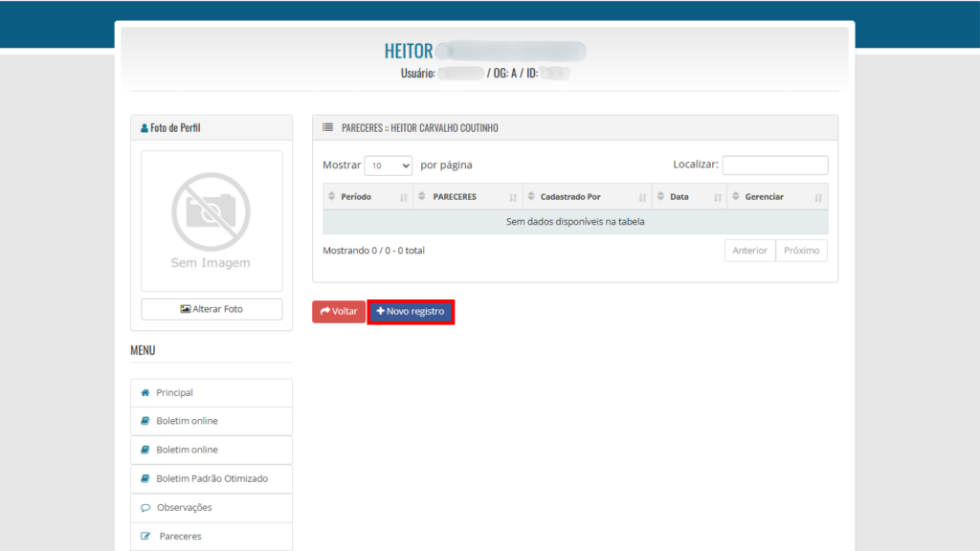Click the home icon beside Principal
Screen dimensions: 980x551
(145, 393)
